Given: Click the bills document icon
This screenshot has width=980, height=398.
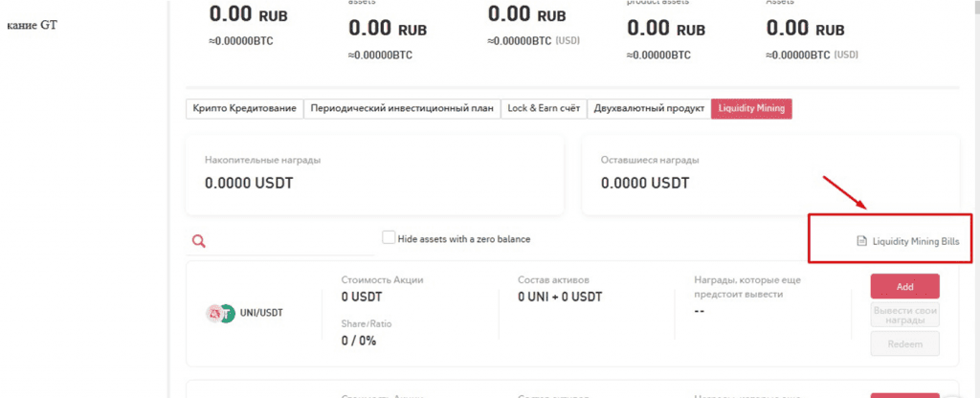Looking at the screenshot, I should click(x=862, y=241).
